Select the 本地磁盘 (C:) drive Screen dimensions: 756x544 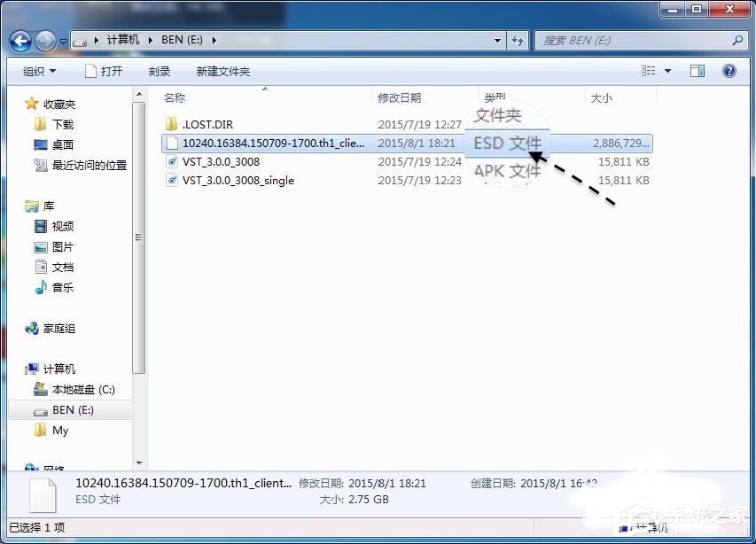82,389
